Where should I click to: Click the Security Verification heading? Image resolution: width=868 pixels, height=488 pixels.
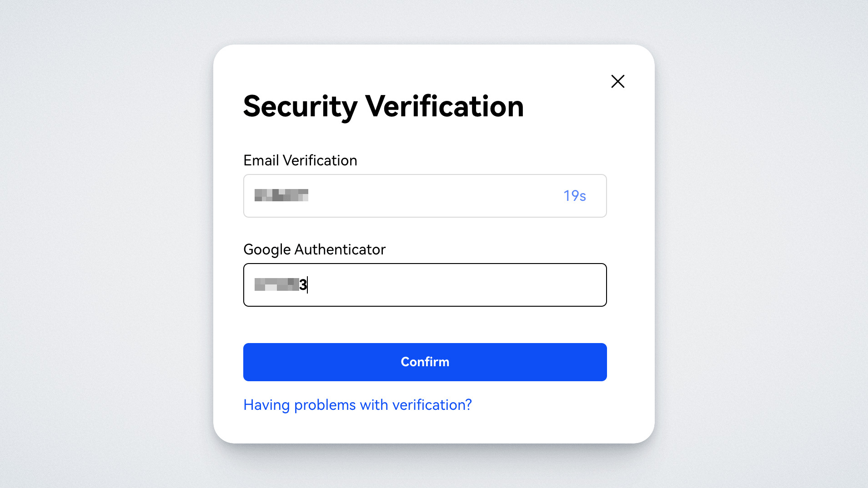383,106
